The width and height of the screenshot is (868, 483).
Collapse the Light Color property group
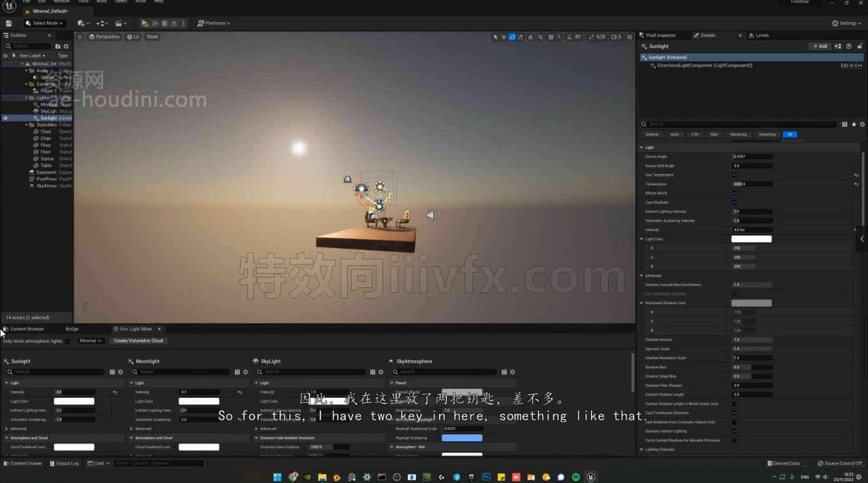[x=641, y=239]
